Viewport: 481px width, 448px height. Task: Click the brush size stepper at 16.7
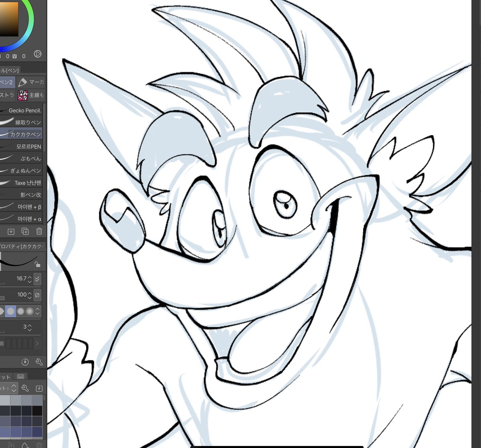point(29,279)
